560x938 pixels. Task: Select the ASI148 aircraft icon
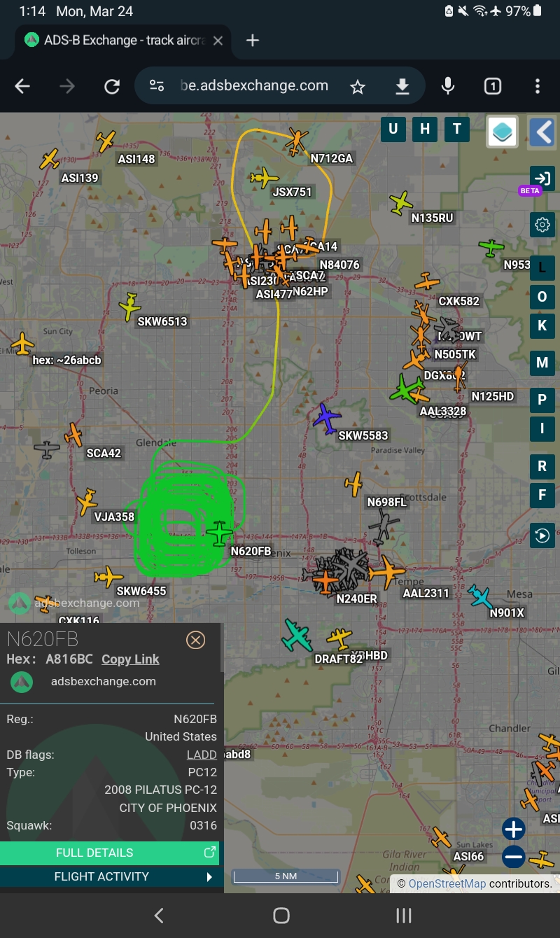pos(106,141)
